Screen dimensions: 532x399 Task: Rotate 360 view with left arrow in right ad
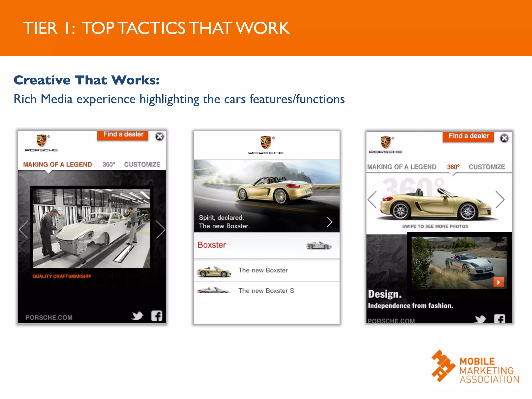372,199
